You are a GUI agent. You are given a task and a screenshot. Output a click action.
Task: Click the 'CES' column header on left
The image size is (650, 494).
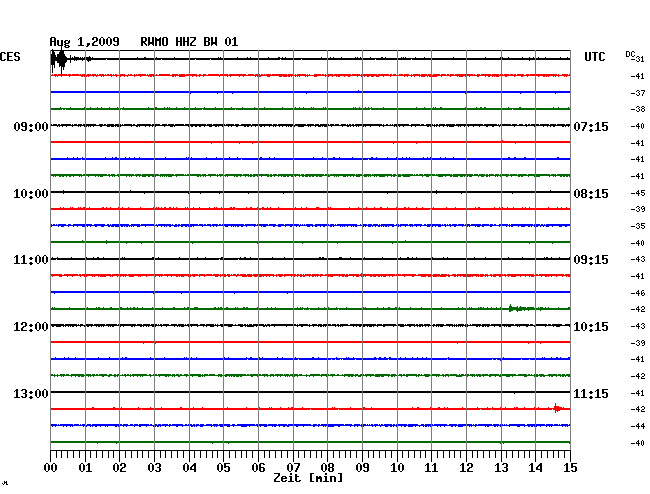pos(10,57)
